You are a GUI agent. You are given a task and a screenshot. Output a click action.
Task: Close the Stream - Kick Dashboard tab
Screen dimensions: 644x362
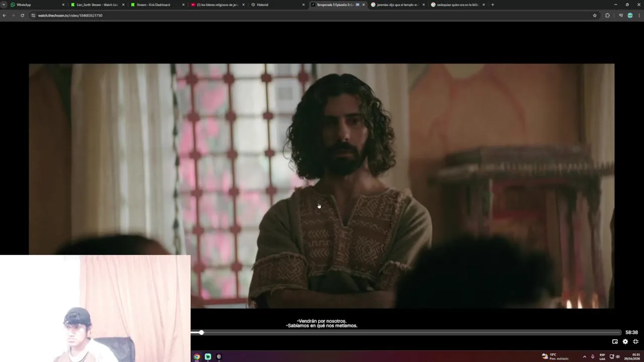click(x=183, y=5)
